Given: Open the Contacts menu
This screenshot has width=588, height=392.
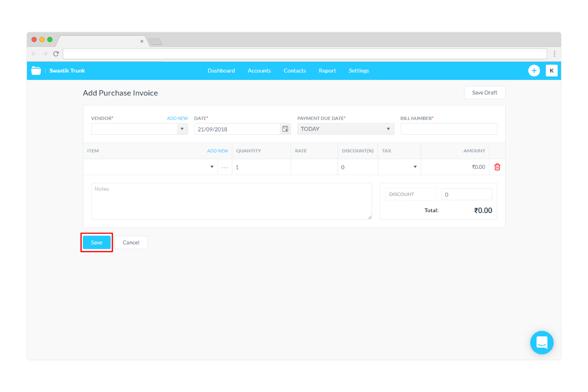Looking at the screenshot, I should pyautogui.click(x=294, y=71).
